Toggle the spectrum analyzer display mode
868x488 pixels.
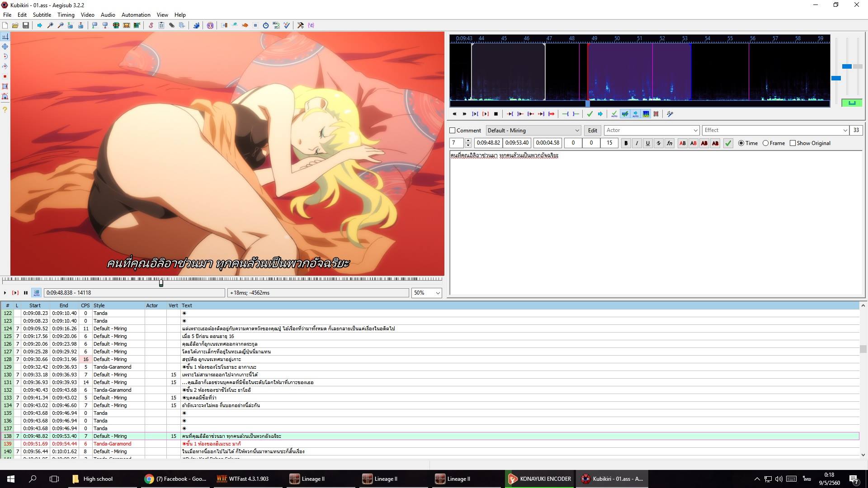coord(646,114)
